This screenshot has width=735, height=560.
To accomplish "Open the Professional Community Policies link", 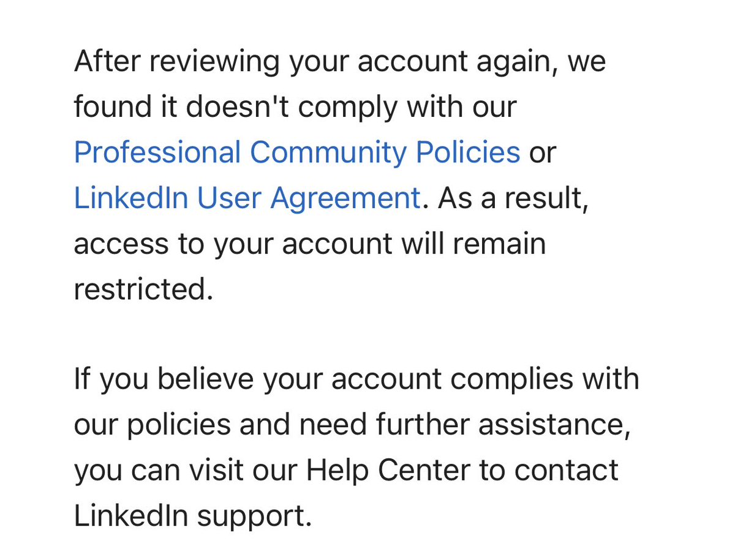I will coord(297,153).
